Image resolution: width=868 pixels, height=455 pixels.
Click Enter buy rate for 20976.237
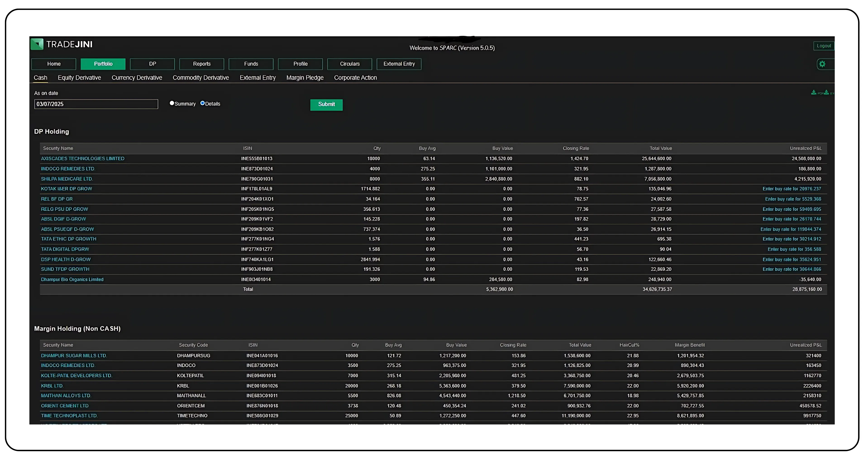click(792, 189)
